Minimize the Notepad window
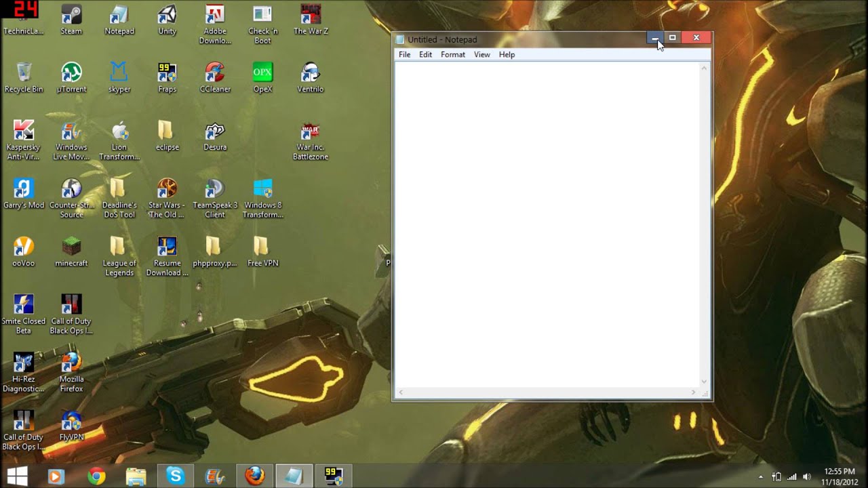868x488 pixels. tap(654, 38)
